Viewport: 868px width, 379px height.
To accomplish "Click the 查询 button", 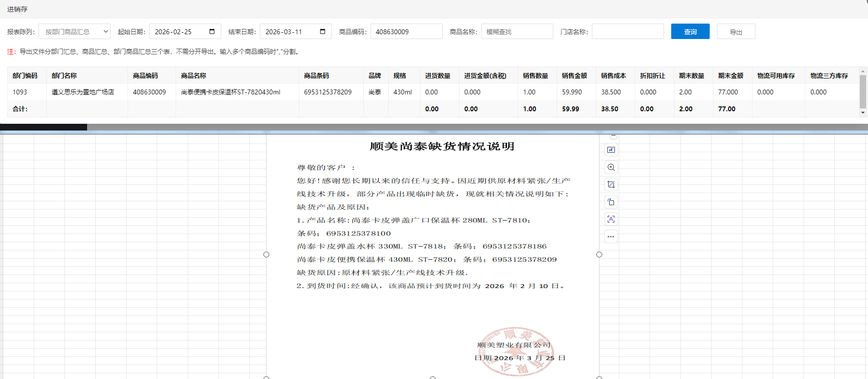I will click(690, 32).
